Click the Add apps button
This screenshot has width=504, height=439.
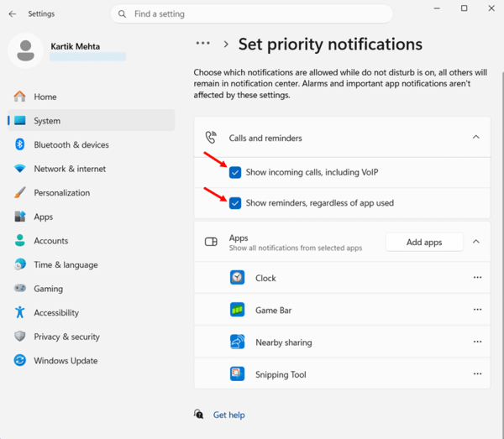coord(424,242)
